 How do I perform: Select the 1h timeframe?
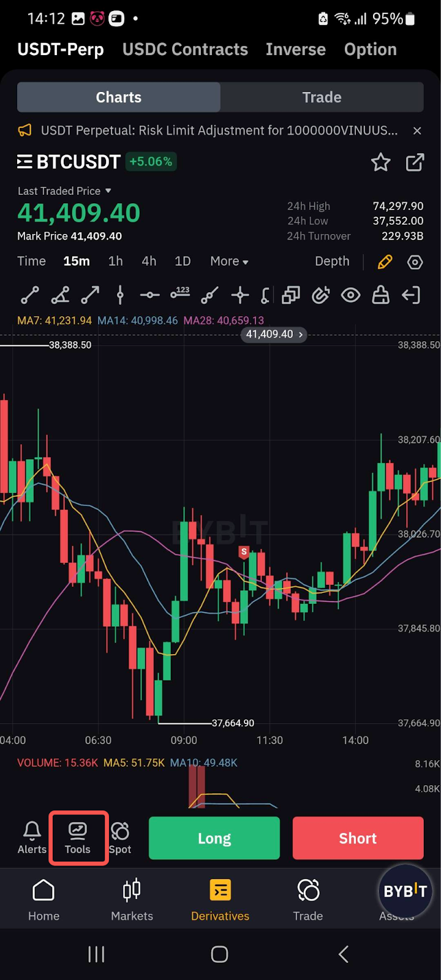115,262
